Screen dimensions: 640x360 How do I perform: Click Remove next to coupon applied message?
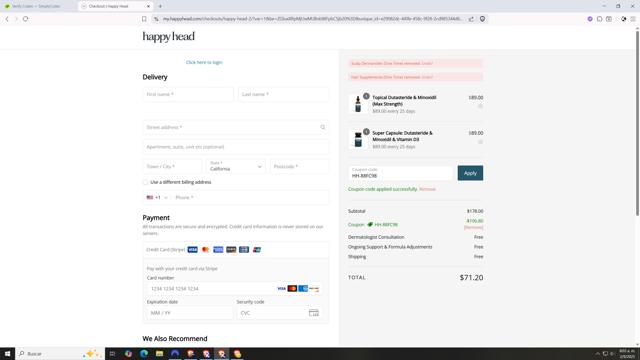[427, 189]
